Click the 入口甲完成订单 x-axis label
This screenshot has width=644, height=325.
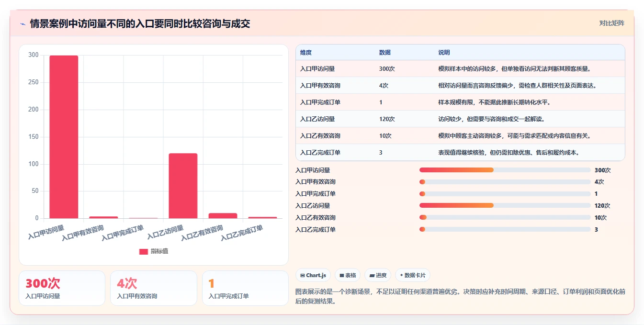[x=123, y=233]
